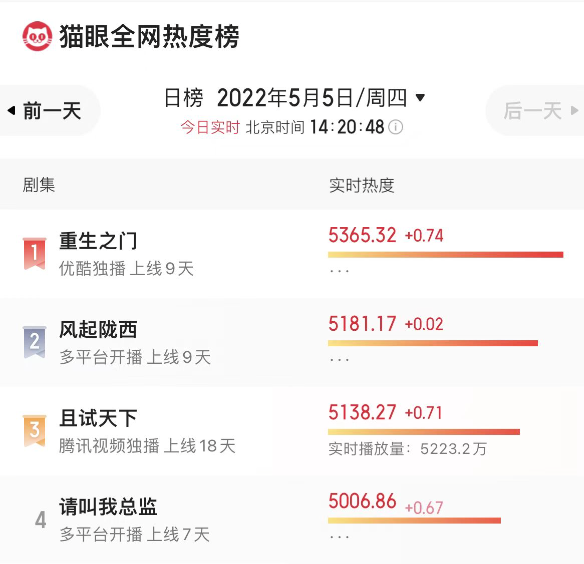This screenshot has width=584, height=564.
Task: Click the red rank 1 ribbon badge
Action: coord(35,253)
